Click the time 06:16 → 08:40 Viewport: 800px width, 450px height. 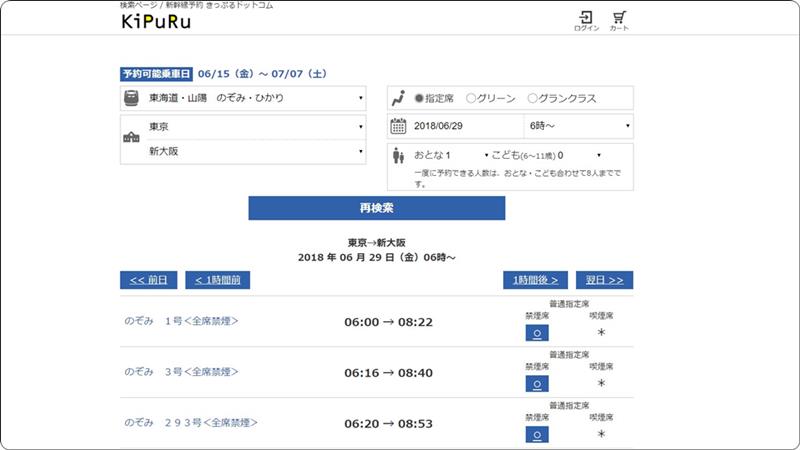(388, 373)
